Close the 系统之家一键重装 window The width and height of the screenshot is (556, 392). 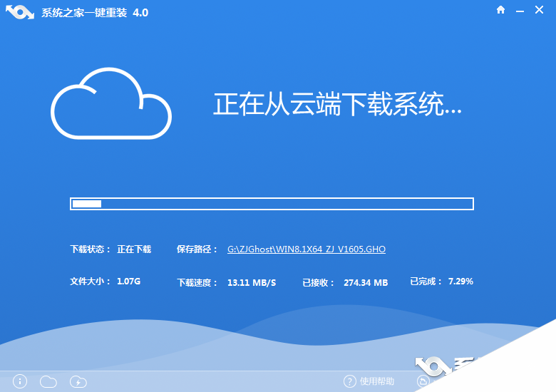[539, 10]
